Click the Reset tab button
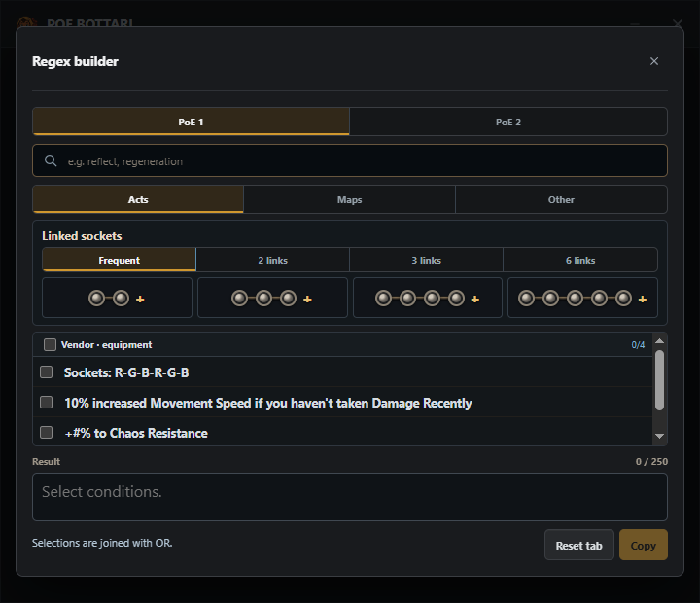The width and height of the screenshot is (700, 603). point(579,545)
